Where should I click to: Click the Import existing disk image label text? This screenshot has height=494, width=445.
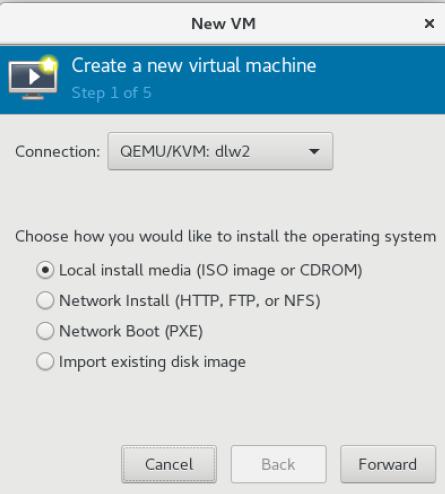click(152, 362)
